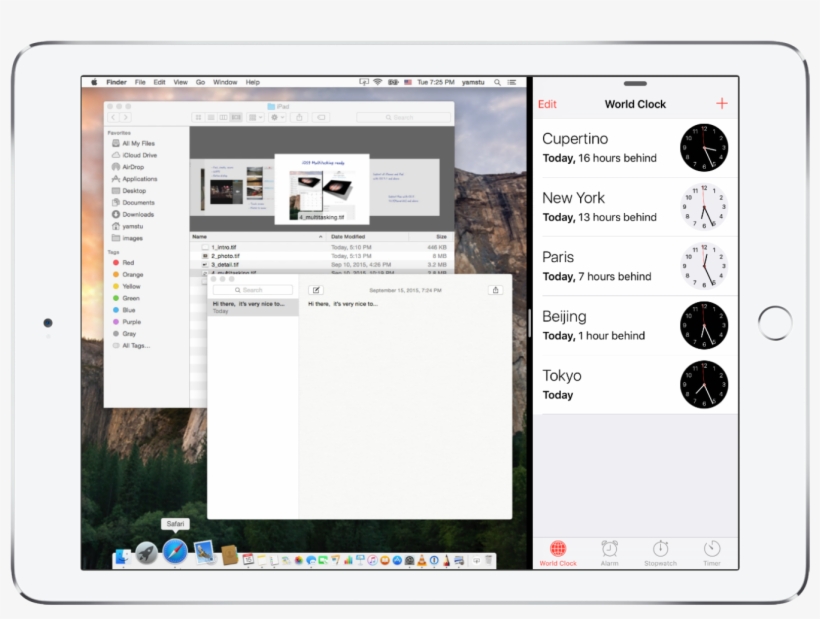Open the Finder arrange-by dropdown
The width and height of the screenshot is (820, 619).
point(255,117)
